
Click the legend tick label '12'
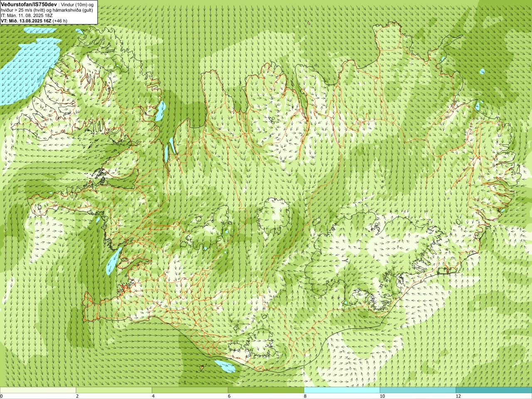click(x=458, y=397)
